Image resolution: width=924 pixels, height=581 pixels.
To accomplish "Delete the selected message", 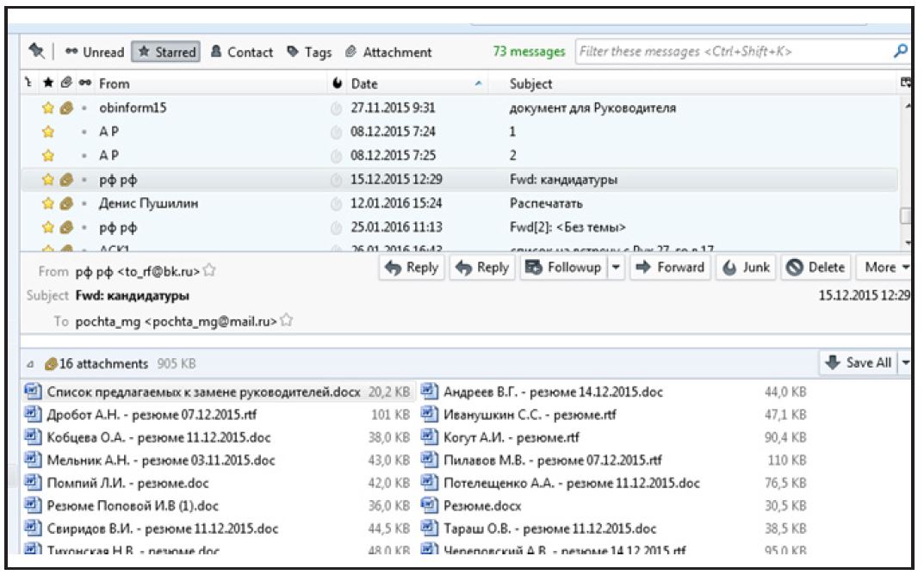I will [x=816, y=267].
